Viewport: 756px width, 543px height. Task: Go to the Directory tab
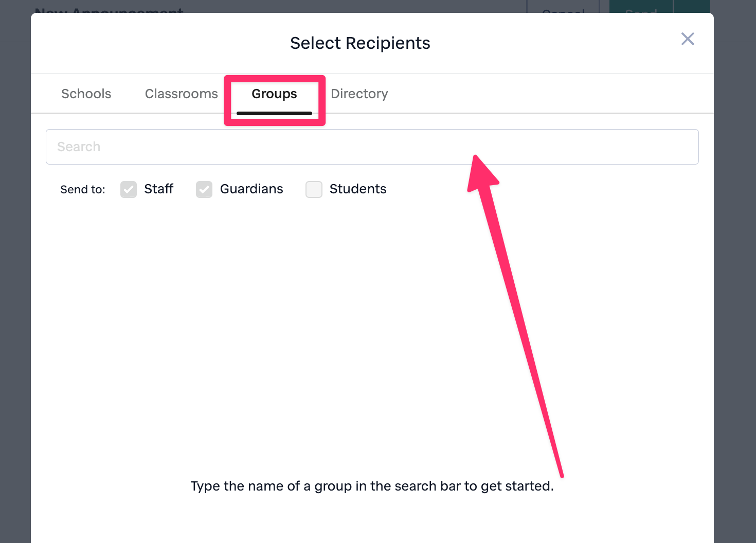(x=359, y=94)
